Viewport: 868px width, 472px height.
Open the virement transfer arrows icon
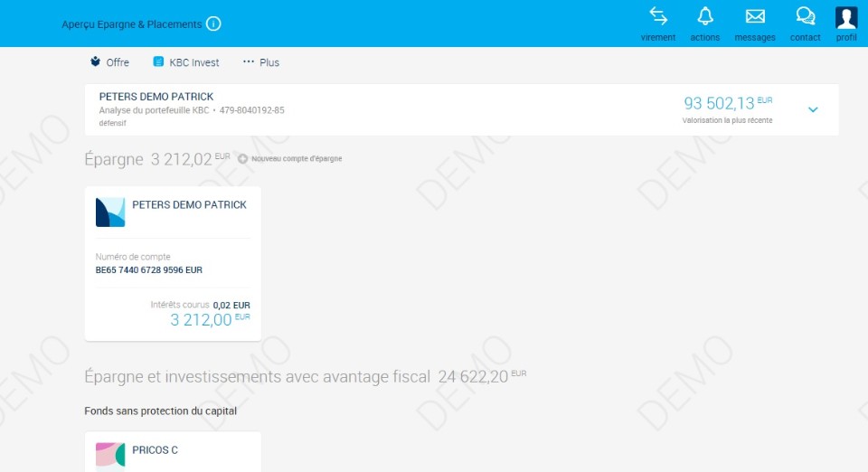pos(658,16)
